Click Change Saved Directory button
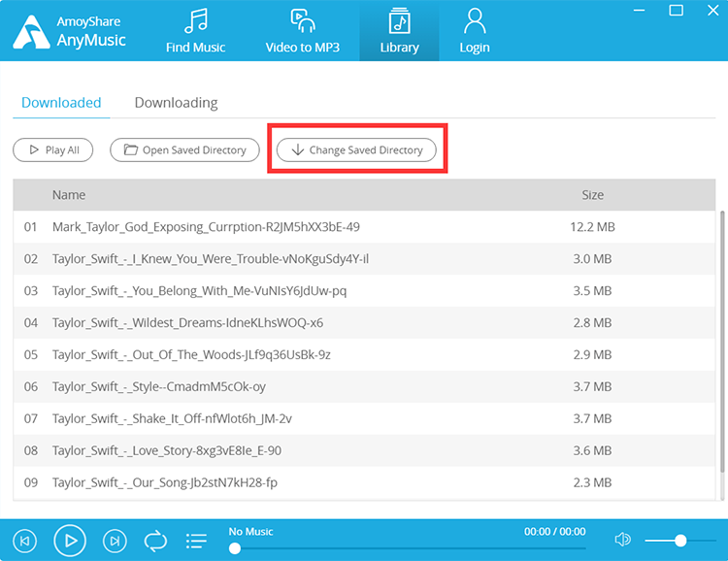728x561 pixels. point(356,150)
